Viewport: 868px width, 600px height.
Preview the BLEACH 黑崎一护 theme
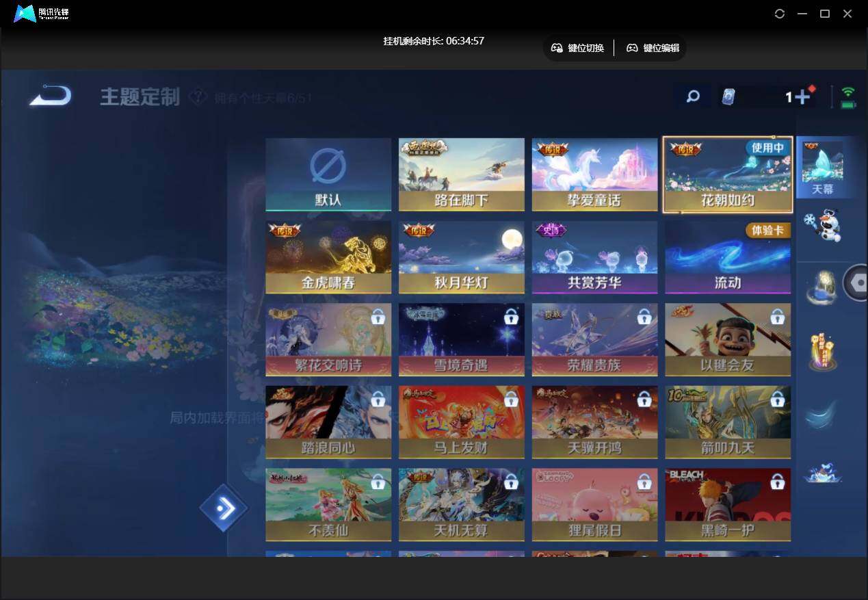coord(728,505)
